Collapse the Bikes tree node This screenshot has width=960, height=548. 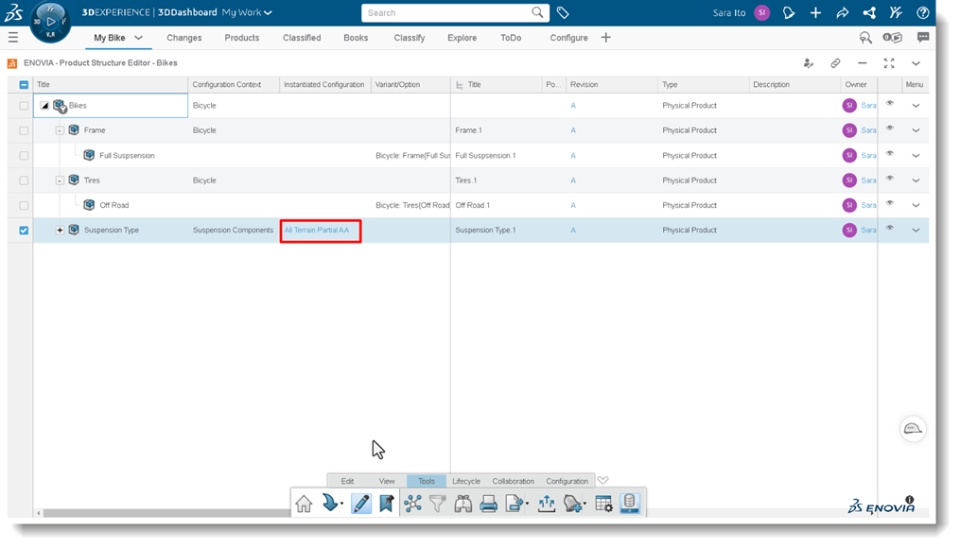click(45, 105)
